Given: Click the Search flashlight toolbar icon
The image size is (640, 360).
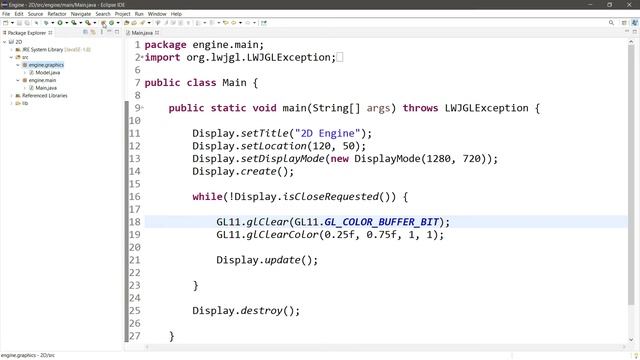Looking at the screenshot, I should click(142, 23).
